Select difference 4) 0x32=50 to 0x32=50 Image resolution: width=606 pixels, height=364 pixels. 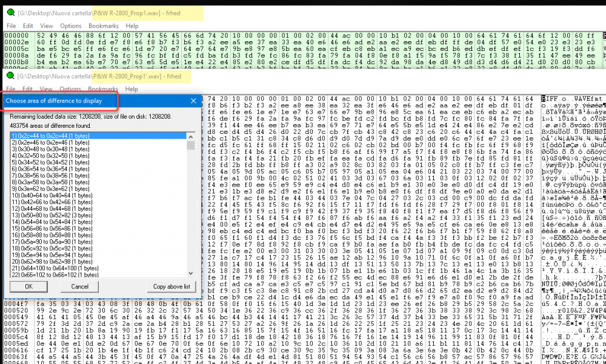tap(99, 156)
